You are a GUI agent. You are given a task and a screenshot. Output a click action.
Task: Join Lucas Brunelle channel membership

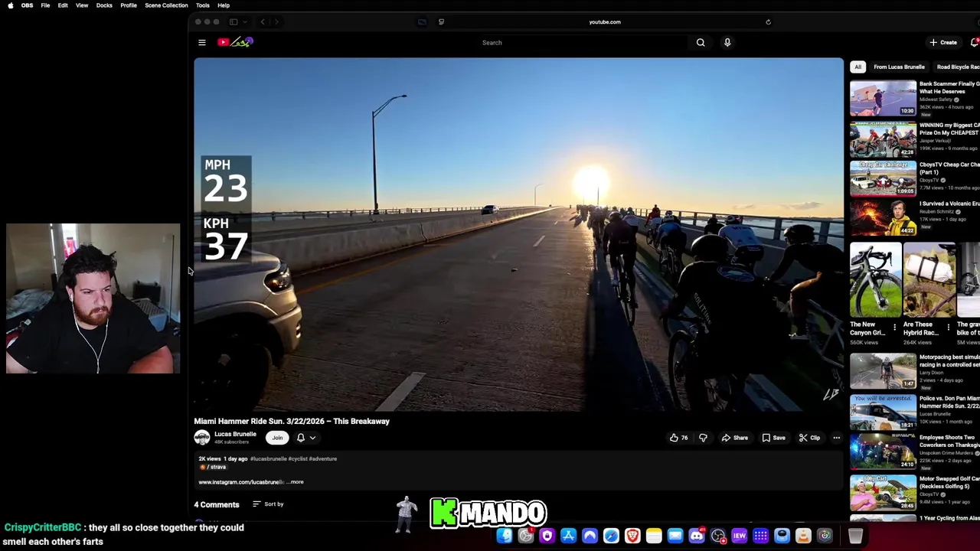[277, 438]
